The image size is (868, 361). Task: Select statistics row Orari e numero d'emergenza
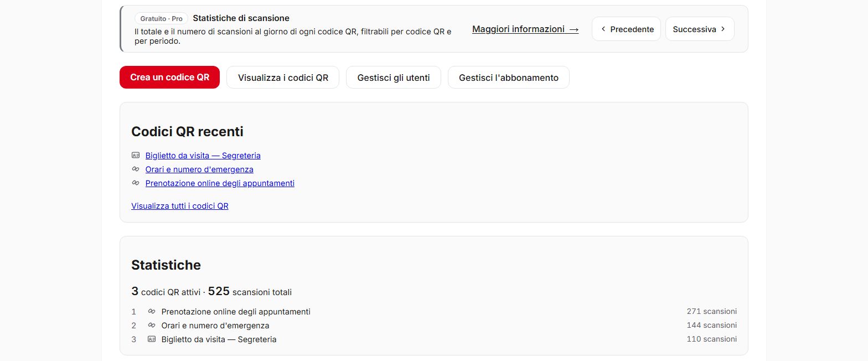[x=434, y=326]
